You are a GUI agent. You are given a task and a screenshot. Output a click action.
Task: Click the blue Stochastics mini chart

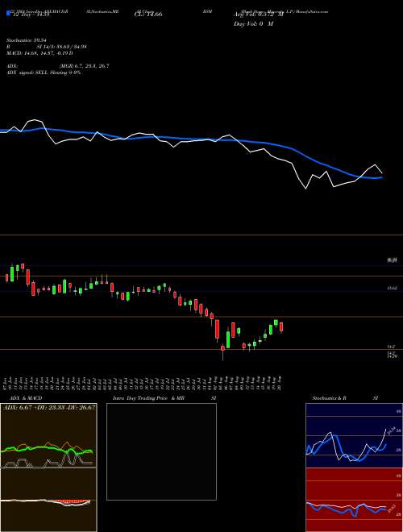tap(354, 435)
